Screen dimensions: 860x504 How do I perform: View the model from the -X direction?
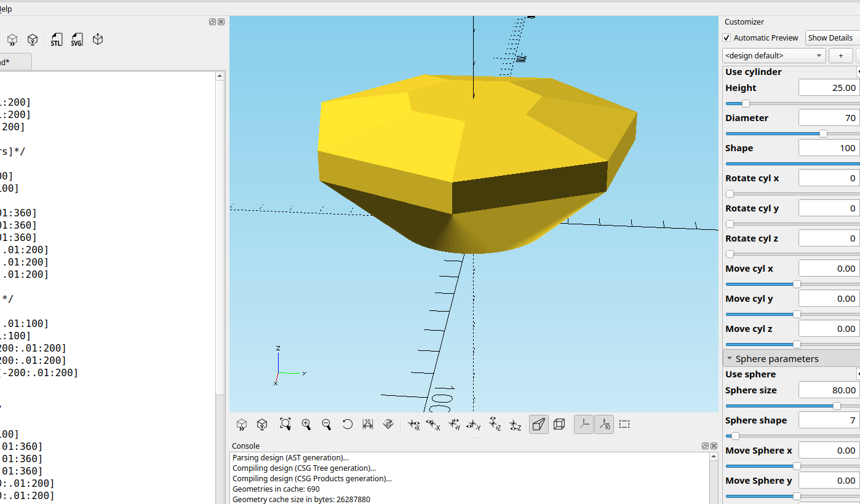[x=433, y=424]
